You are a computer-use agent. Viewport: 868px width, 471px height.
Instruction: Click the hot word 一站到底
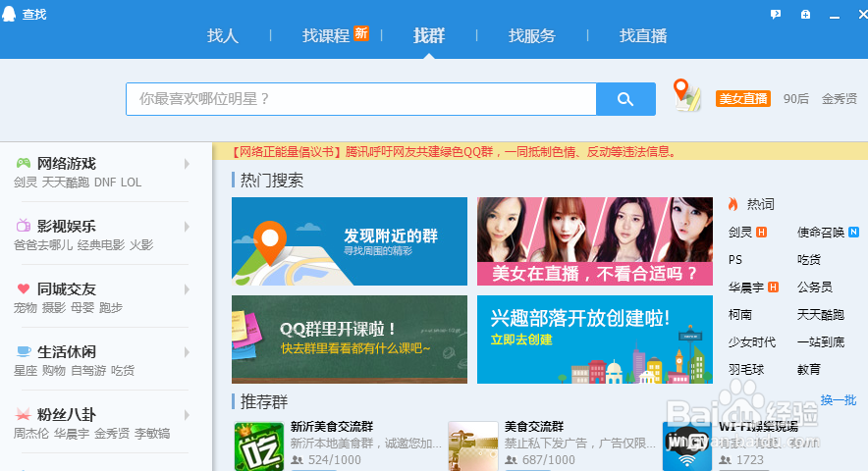click(x=821, y=342)
